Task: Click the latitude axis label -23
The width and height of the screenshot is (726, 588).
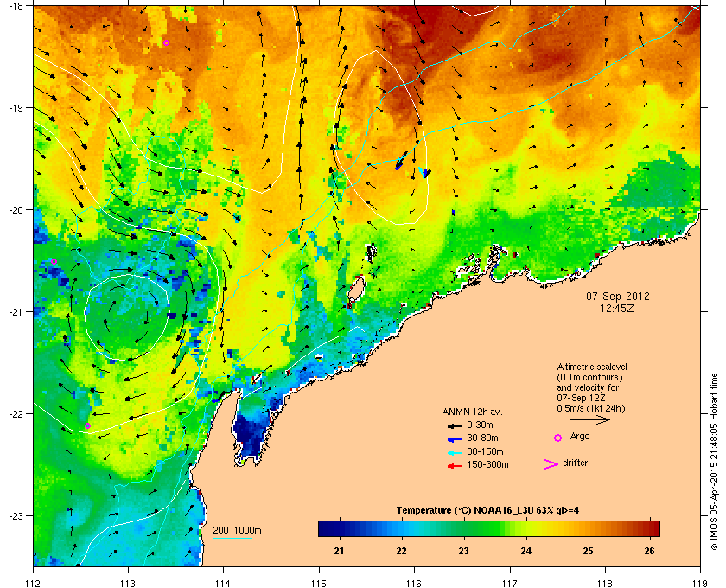Action: click(15, 515)
